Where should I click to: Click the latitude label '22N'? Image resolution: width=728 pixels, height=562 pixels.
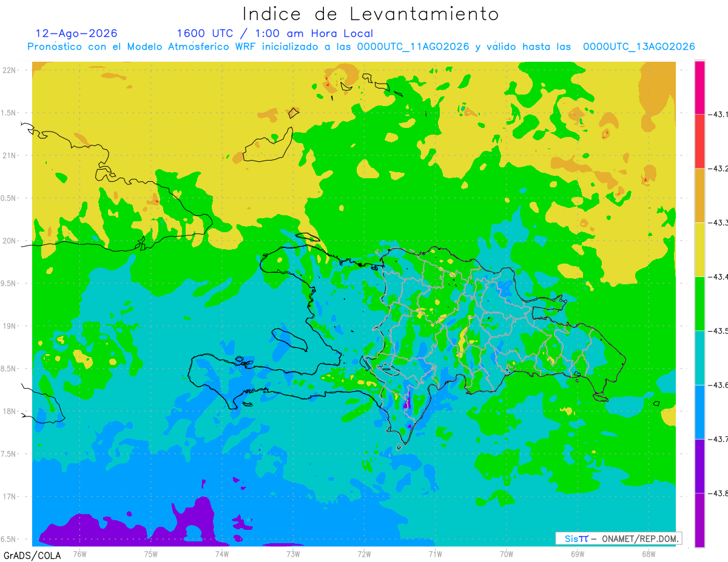pyautogui.click(x=10, y=70)
